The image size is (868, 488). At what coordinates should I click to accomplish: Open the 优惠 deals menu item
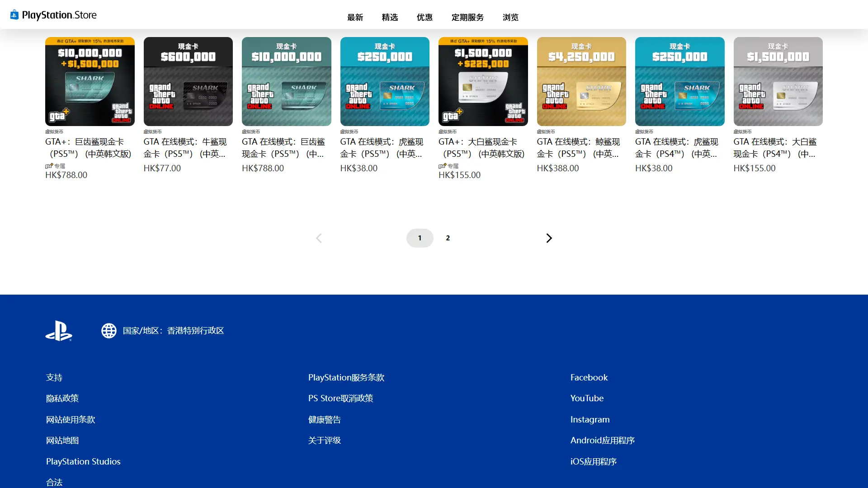(425, 17)
